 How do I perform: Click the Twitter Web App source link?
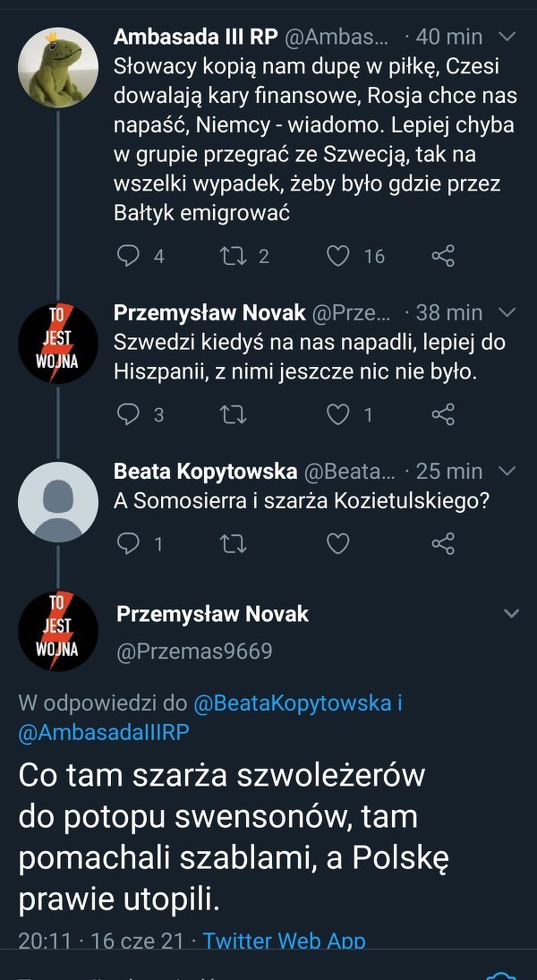(x=284, y=941)
